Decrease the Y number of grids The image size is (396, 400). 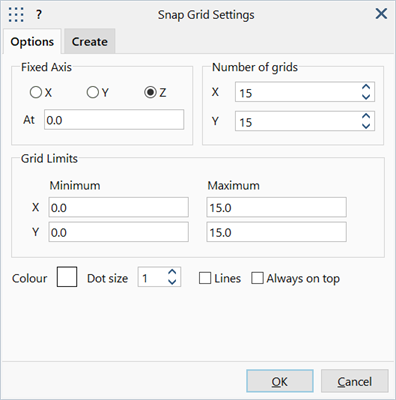tap(366, 126)
